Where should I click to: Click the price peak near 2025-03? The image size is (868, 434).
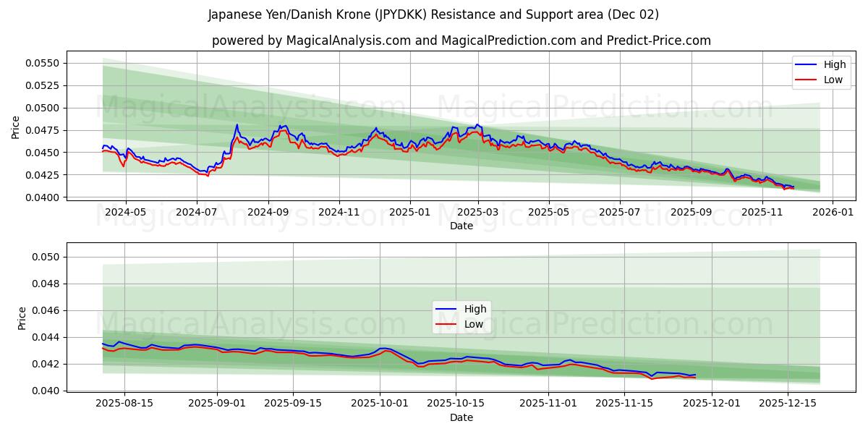[477, 126]
